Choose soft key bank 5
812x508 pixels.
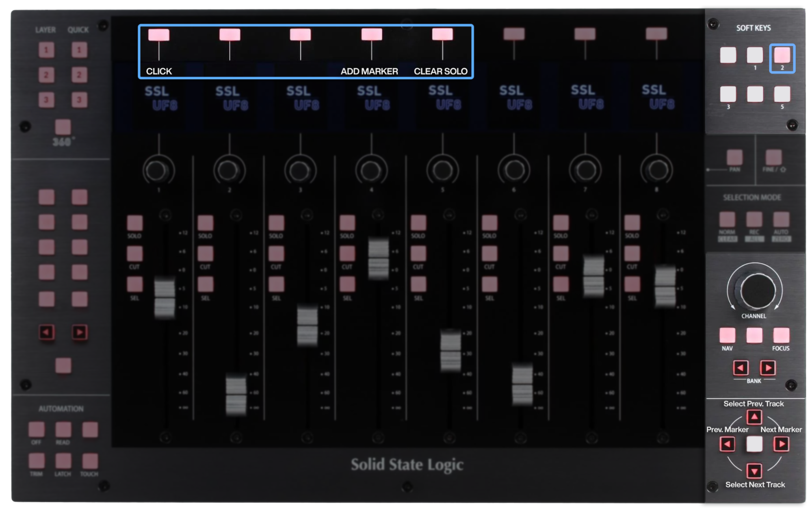click(782, 94)
